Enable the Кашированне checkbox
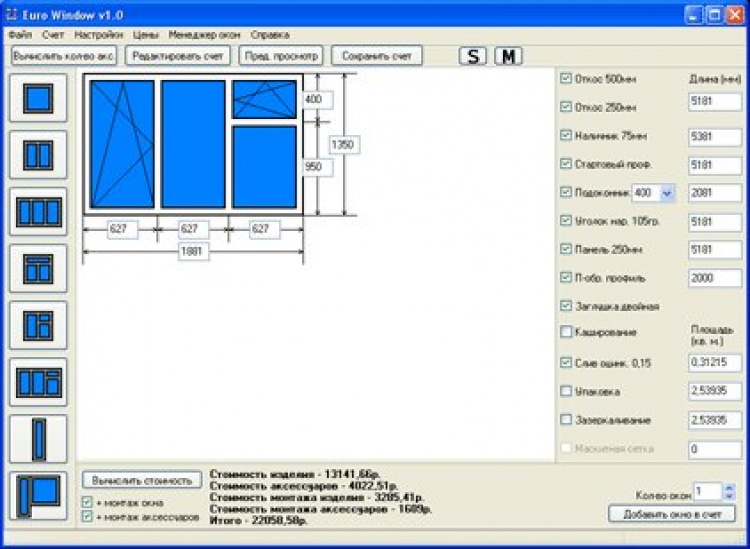The height and width of the screenshot is (549, 750). click(x=566, y=331)
